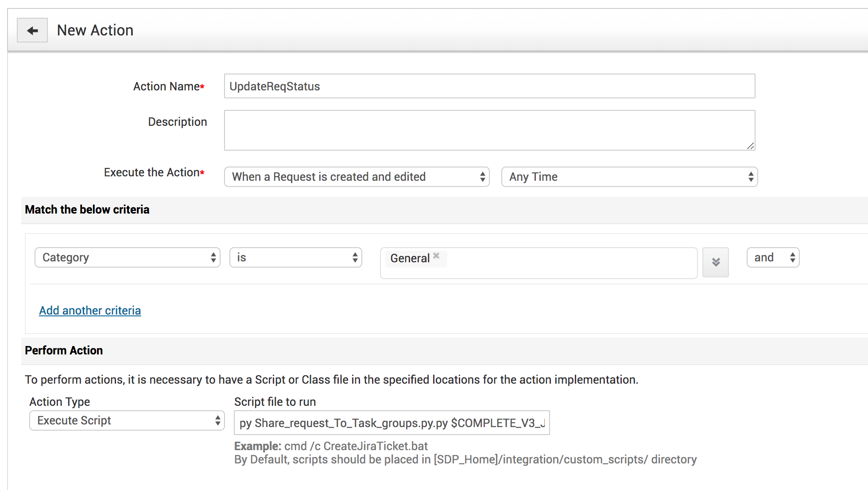Click the Script file to run field
Screen dimensions: 868x490
[x=391, y=423]
